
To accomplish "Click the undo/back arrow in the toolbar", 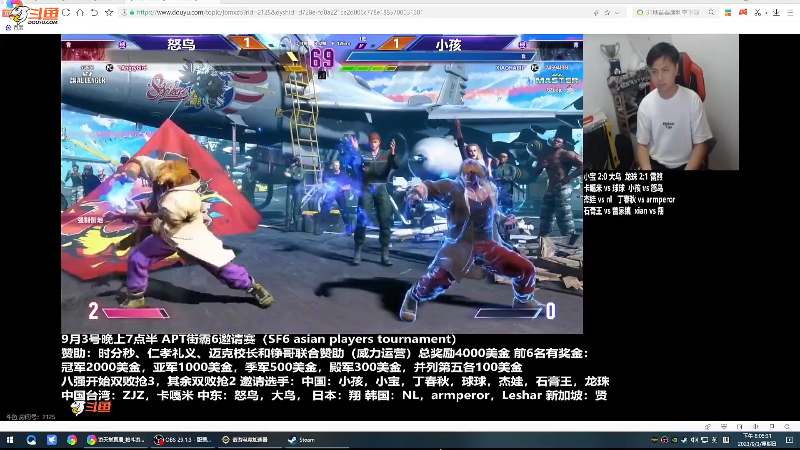I will (94, 12).
